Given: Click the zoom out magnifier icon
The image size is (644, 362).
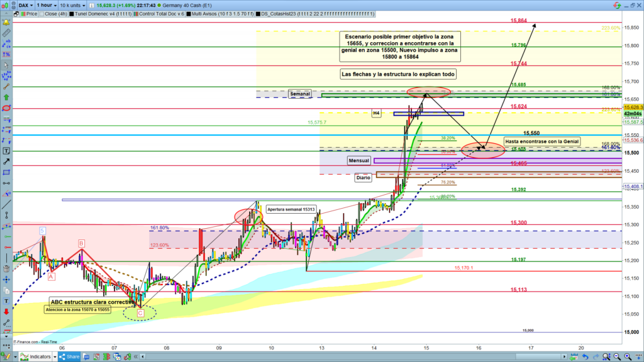Looking at the screenshot, I should 618,356.
